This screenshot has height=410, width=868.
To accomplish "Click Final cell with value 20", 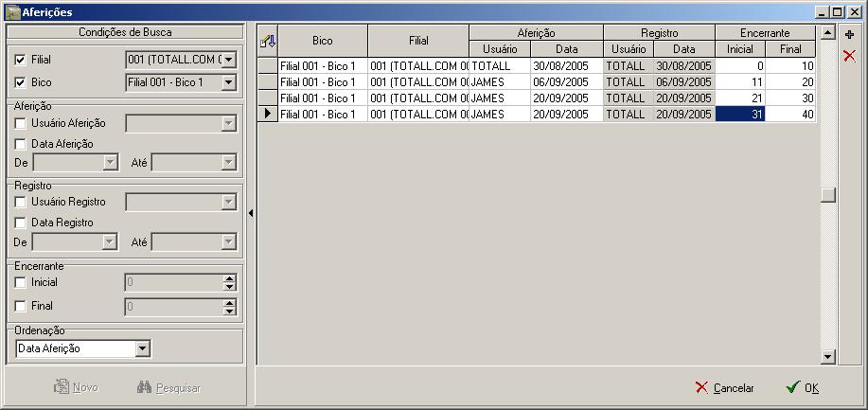I will coord(790,82).
